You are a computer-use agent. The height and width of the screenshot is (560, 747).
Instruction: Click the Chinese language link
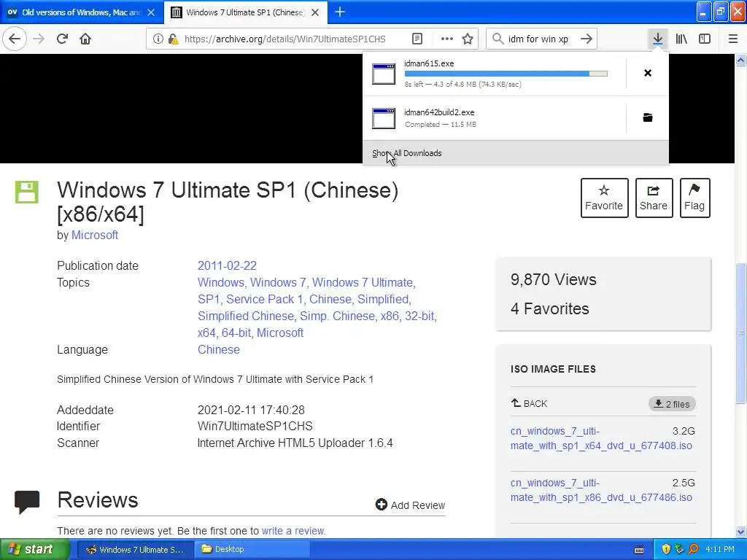pos(218,349)
